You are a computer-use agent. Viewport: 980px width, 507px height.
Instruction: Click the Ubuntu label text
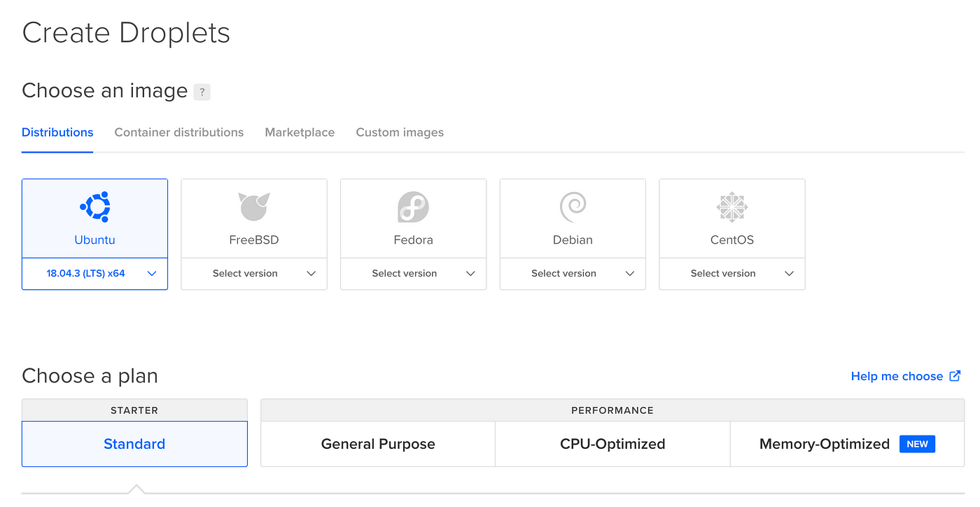[x=94, y=239]
